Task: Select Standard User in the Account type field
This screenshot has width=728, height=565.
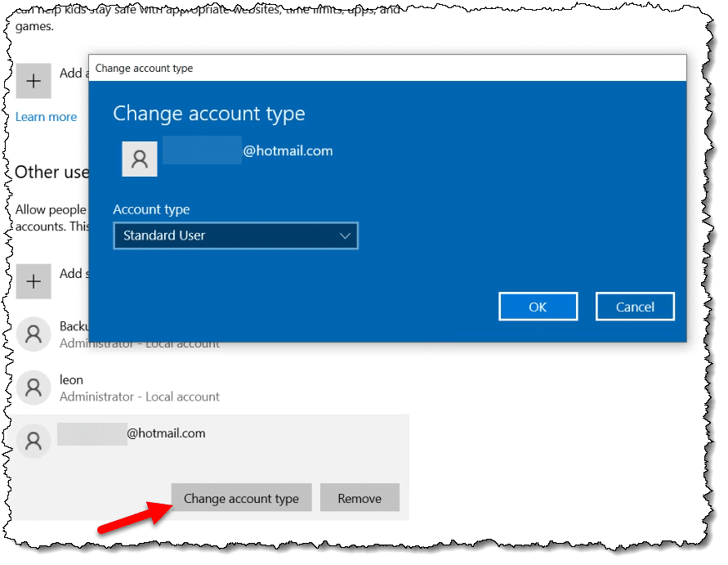Action: pos(235,235)
